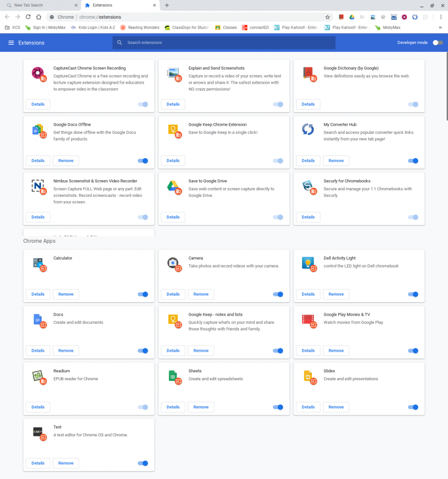The image size is (448, 479).
Task: Toggle the Sheets app switch
Action: pyautogui.click(x=278, y=407)
